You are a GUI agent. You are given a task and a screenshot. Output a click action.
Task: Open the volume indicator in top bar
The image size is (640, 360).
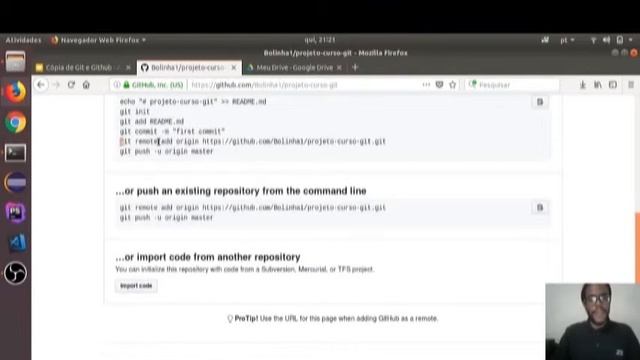point(607,40)
